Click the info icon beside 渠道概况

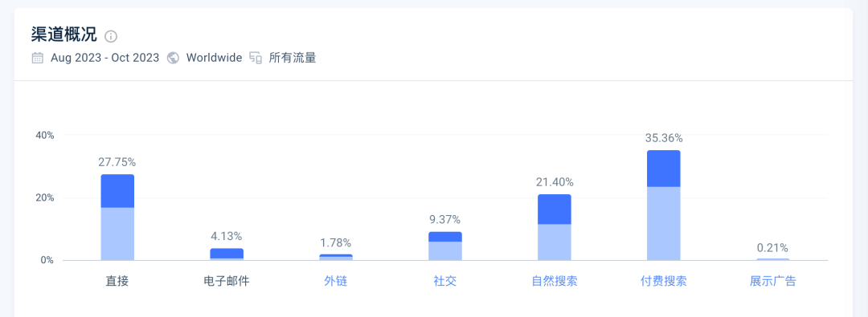[111, 37]
